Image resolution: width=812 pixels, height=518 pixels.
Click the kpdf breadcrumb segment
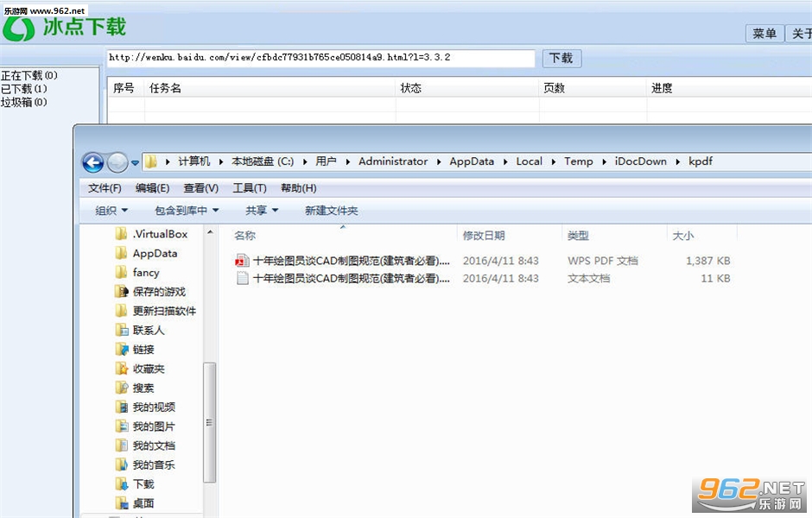pyautogui.click(x=701, y=161)
